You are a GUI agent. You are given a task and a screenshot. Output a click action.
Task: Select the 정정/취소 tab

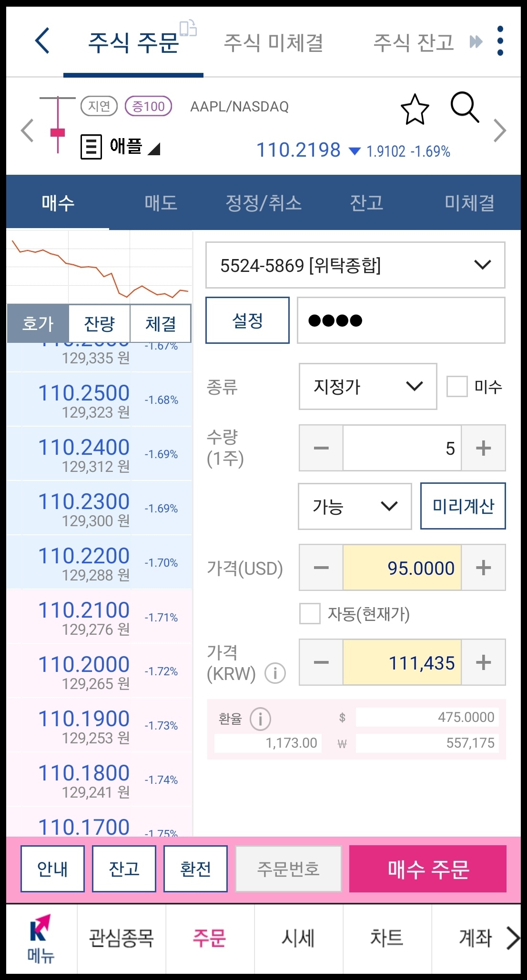264,203
